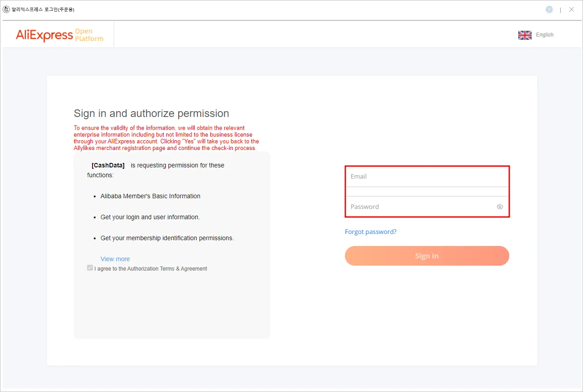
Task: Expand permissions list with View more
Action: click(x=115, y=259)
